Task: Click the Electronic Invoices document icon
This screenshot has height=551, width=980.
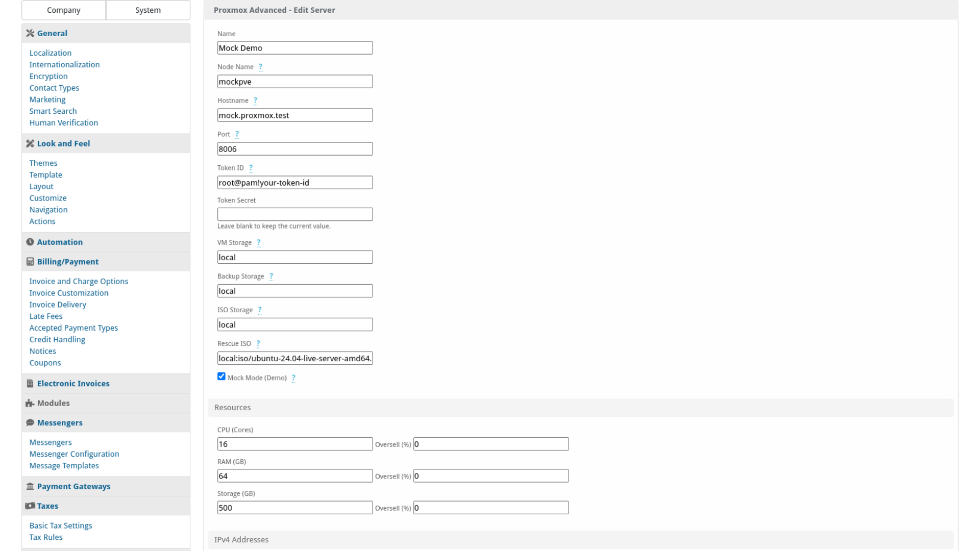Action: (30, 384)
